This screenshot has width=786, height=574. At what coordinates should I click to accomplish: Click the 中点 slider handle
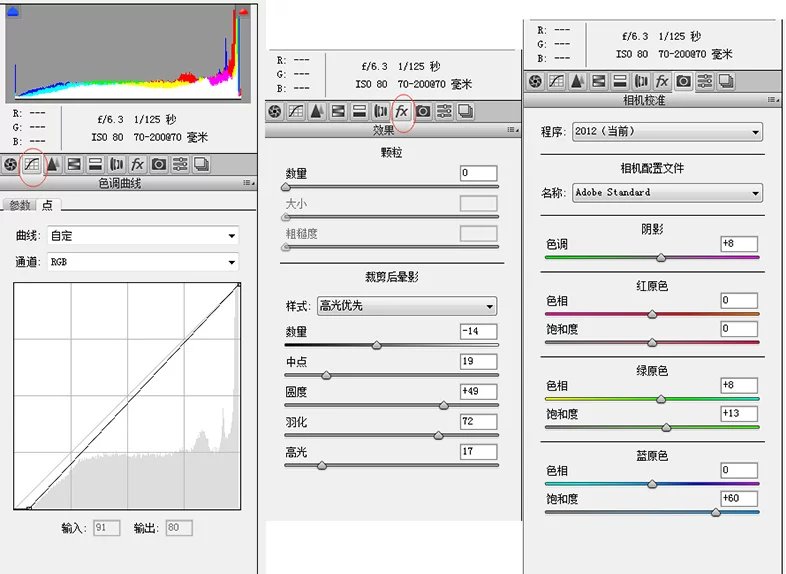coord(326,375)
